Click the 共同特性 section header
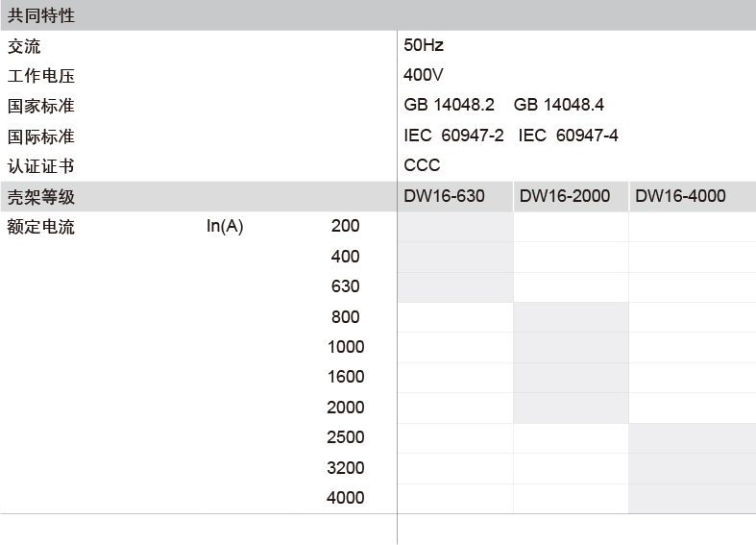Viewport: 756px width, 545px height. [x=41, y=15]
